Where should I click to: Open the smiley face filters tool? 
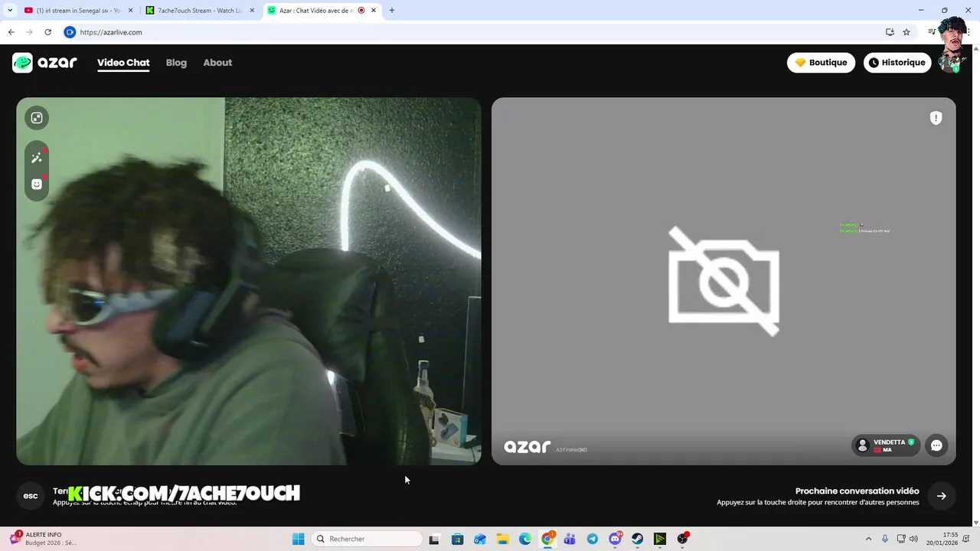(x=37, y=184)
